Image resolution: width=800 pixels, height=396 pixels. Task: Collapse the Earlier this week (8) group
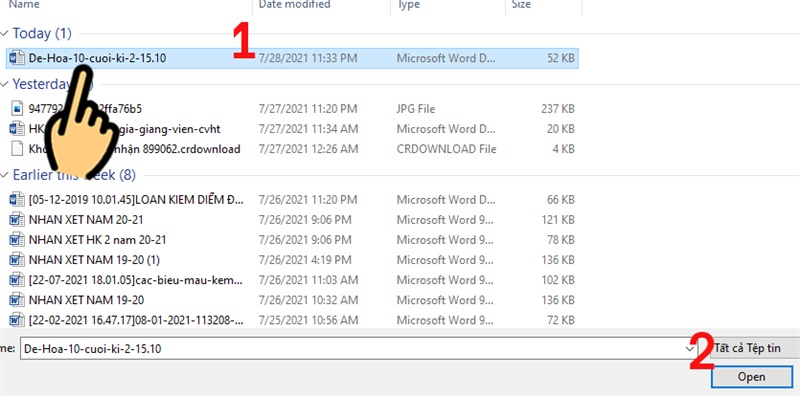[x=5, y=176]
